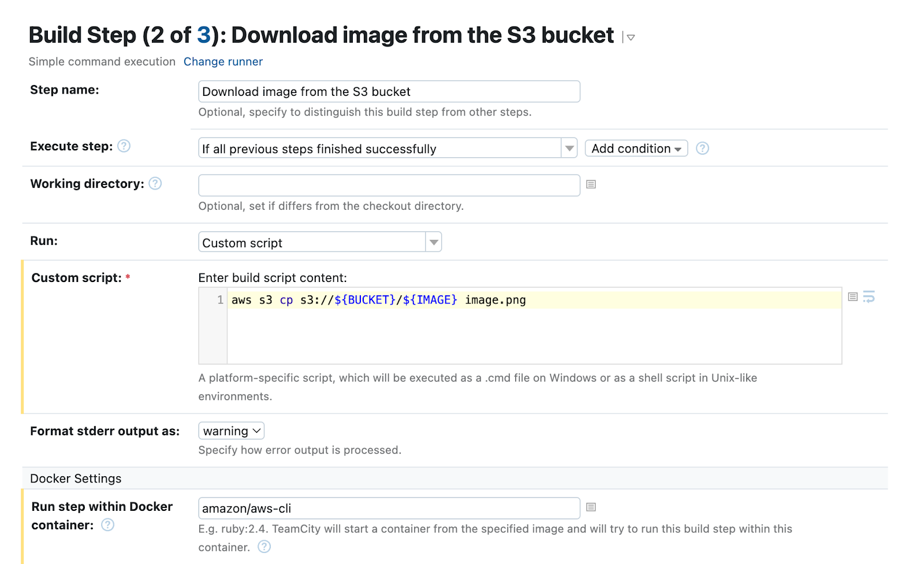Click the help icon next to Working directory
This screenshot has height=564, width=924.
click(x=155, y=184)
